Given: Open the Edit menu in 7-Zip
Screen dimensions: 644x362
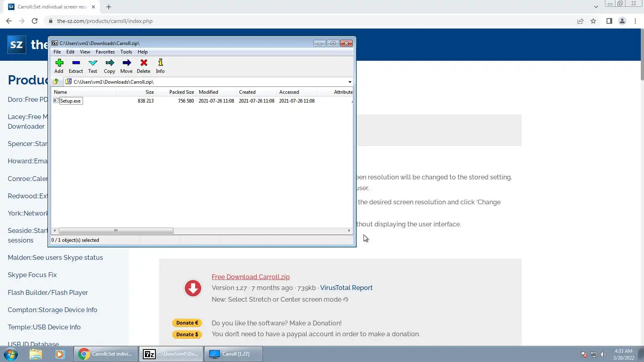Looking at the screenshot, I should click(70, 52).
